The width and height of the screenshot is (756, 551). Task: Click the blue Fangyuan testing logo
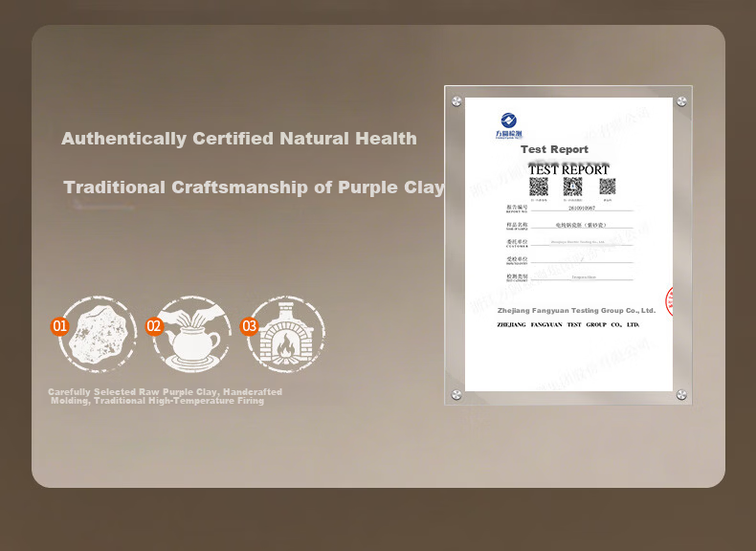(509, 126)
